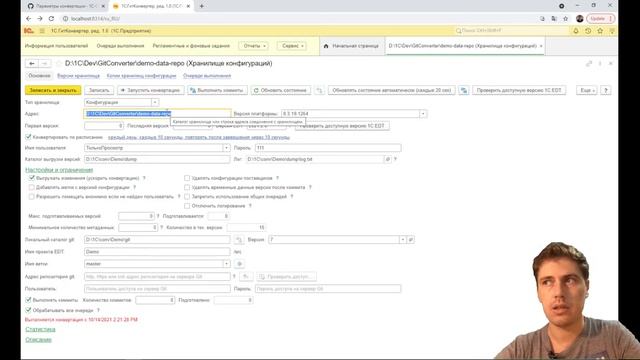640x360 pixels.
Task: Expand the Версия платформы dropdown
Action: pos(423,114)
